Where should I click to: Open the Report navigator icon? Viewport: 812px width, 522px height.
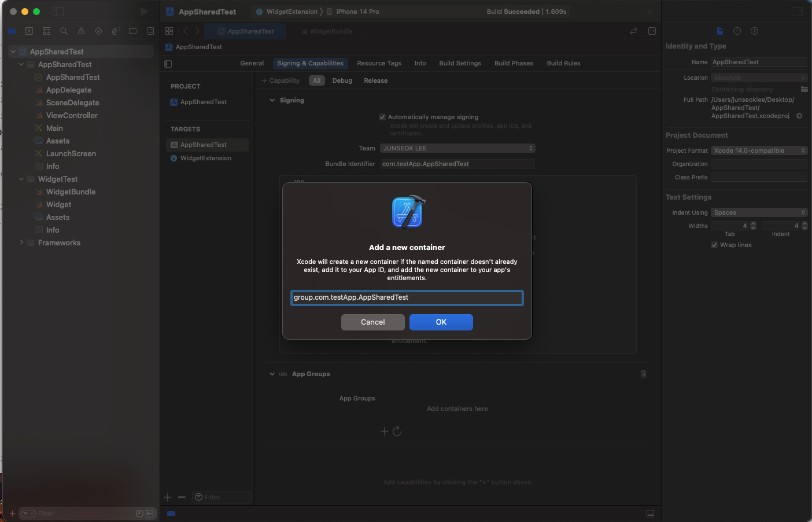point(150,31)
